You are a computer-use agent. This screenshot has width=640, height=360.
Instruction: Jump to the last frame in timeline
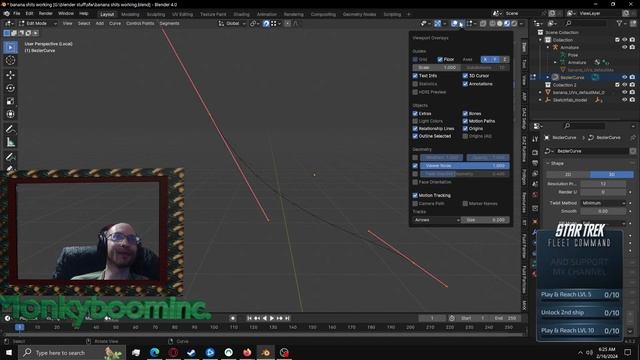287,318
